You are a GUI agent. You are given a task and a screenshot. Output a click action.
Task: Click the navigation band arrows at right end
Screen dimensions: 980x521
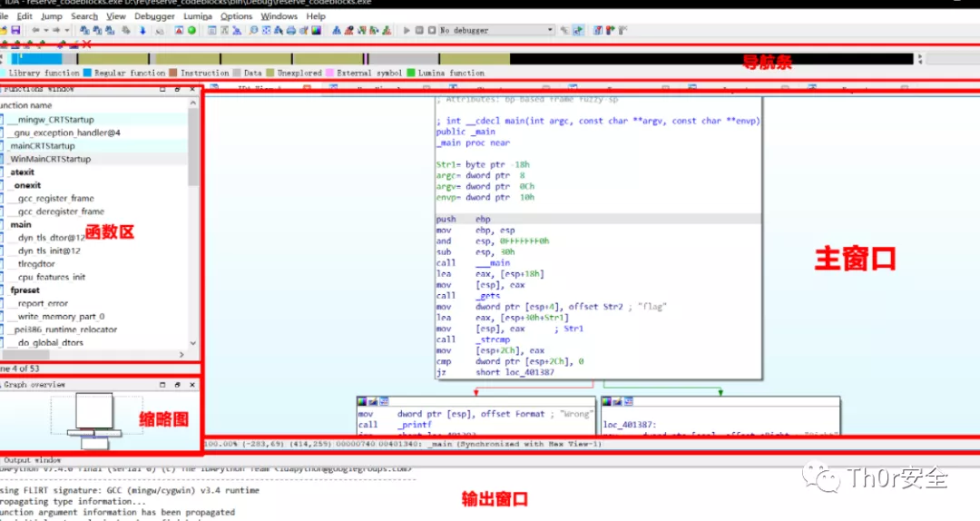click(919, 59)
